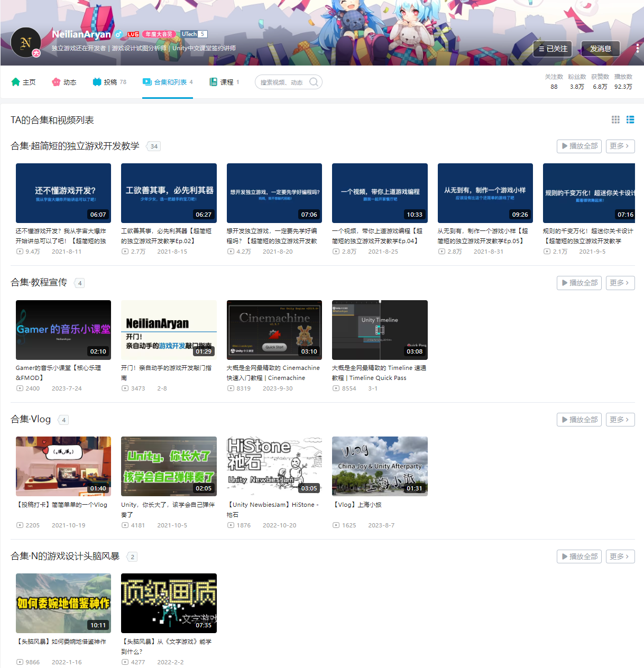Expand 更多 for Vlog collection

pyautogui.click(x=620, y=420)
